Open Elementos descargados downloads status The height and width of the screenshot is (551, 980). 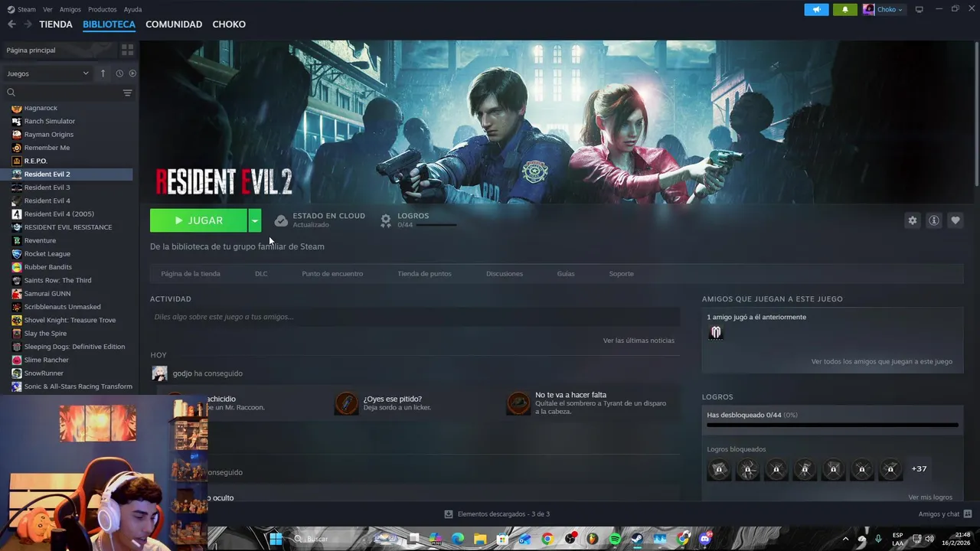click(498, 514)
